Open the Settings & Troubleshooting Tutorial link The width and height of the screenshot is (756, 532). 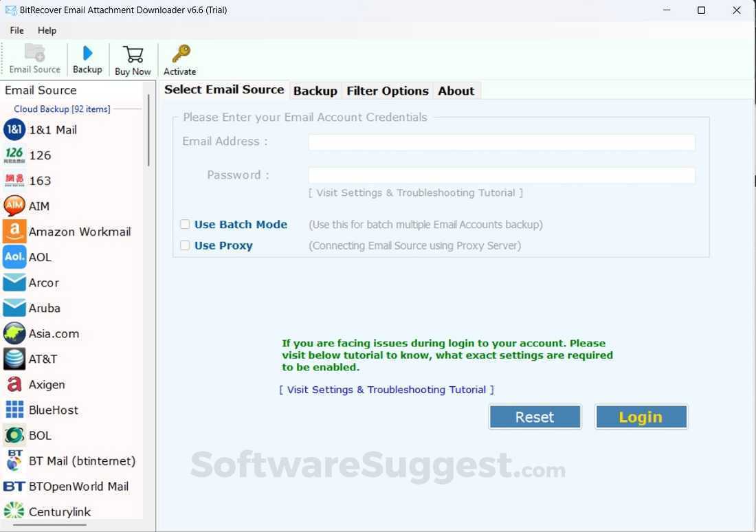(386, 390)
